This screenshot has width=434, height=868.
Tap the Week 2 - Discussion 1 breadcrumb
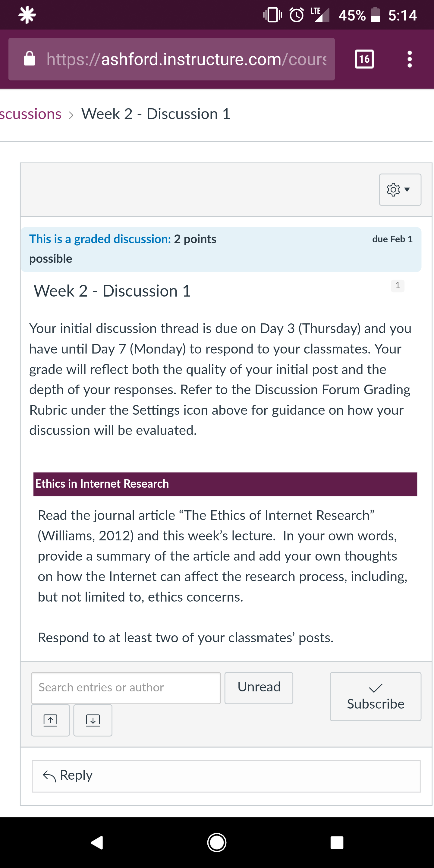(x=156, y=114)
